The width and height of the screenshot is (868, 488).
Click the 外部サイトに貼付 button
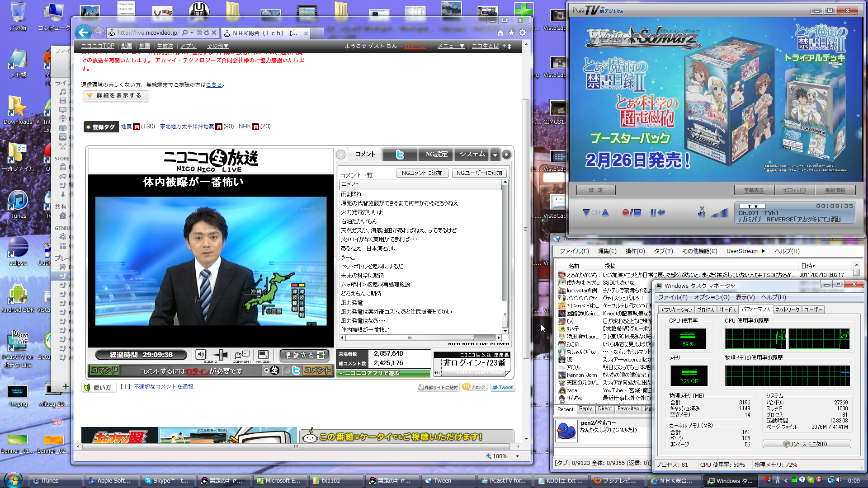(438, 387)
